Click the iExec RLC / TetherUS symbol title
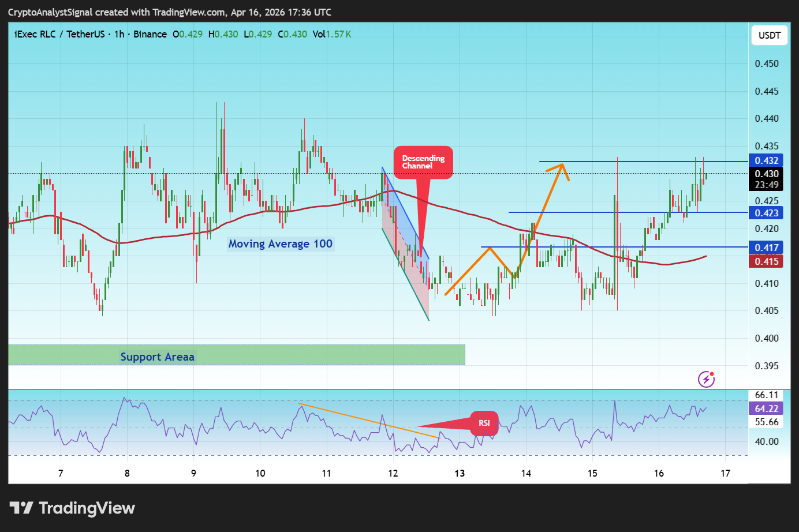Screen dimensions: 799x532 (59, 34)
